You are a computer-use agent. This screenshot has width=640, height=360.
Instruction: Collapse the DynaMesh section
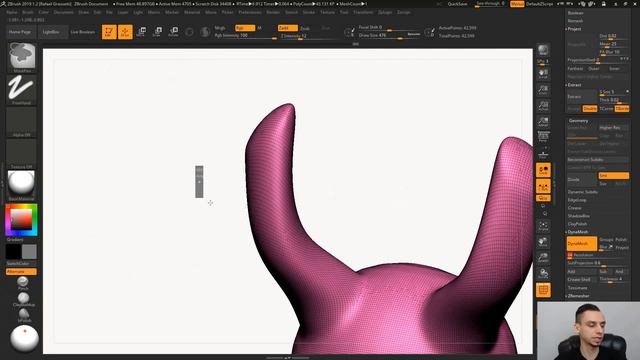pos(577,232)
